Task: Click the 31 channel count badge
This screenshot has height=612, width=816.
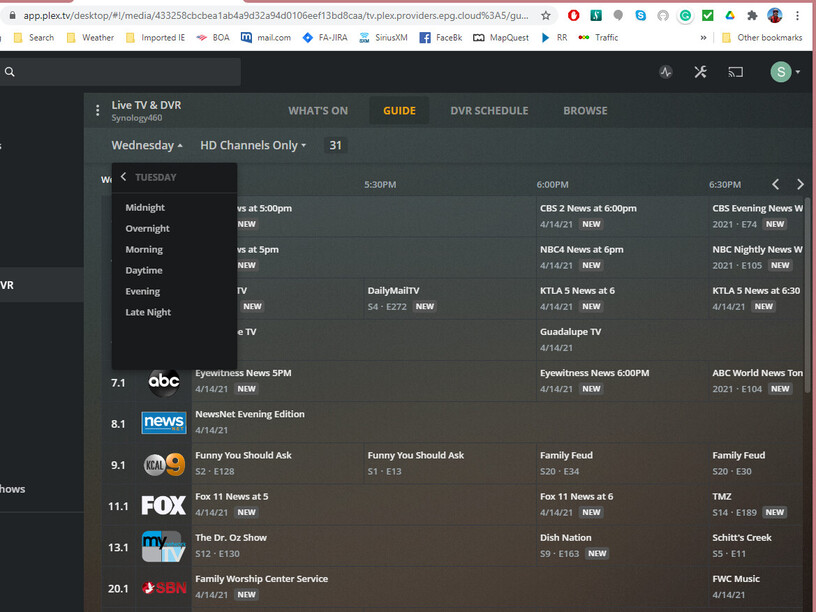Action: pos(335,145)
